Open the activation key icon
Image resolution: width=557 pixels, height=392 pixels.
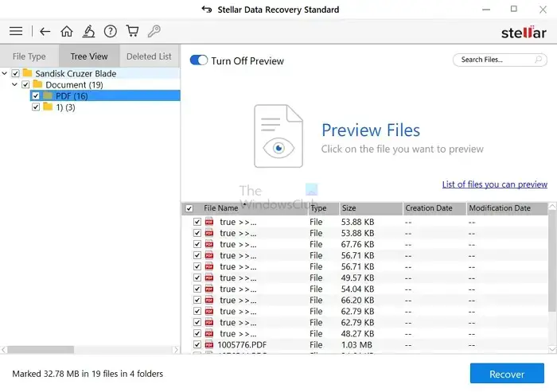(x=154, y=31)
